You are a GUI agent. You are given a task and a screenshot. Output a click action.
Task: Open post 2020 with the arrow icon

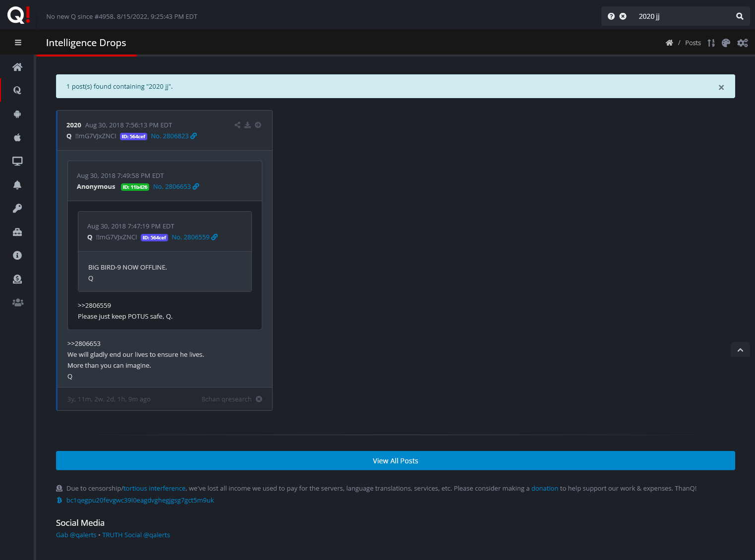[x=258, y=125]
